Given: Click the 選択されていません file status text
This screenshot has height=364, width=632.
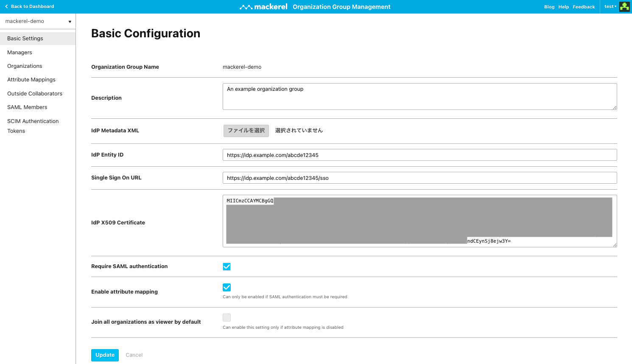Looking at the screenshot, I should click(x=299, y=131).
